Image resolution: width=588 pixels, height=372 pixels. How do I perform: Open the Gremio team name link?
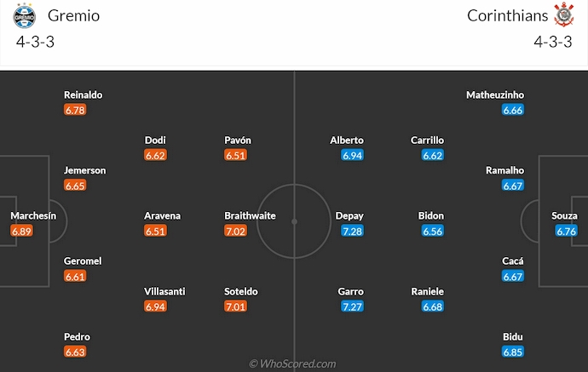click(x=74, y=15)
